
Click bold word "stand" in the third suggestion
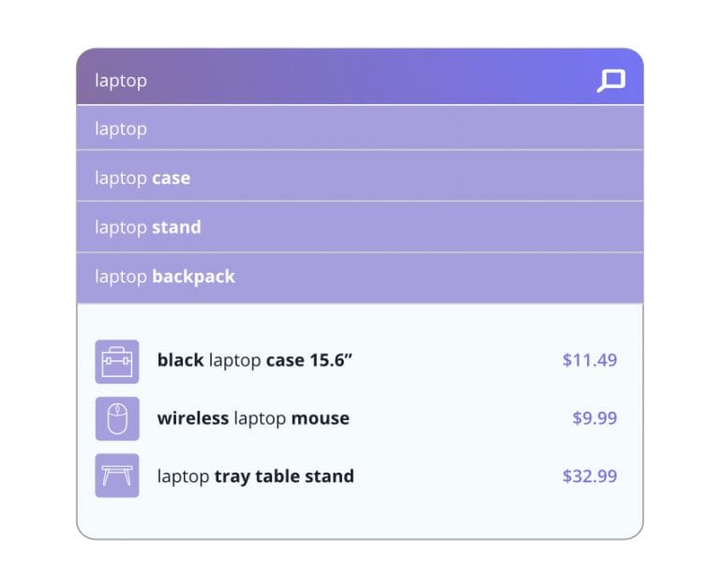tap(176, 228)
